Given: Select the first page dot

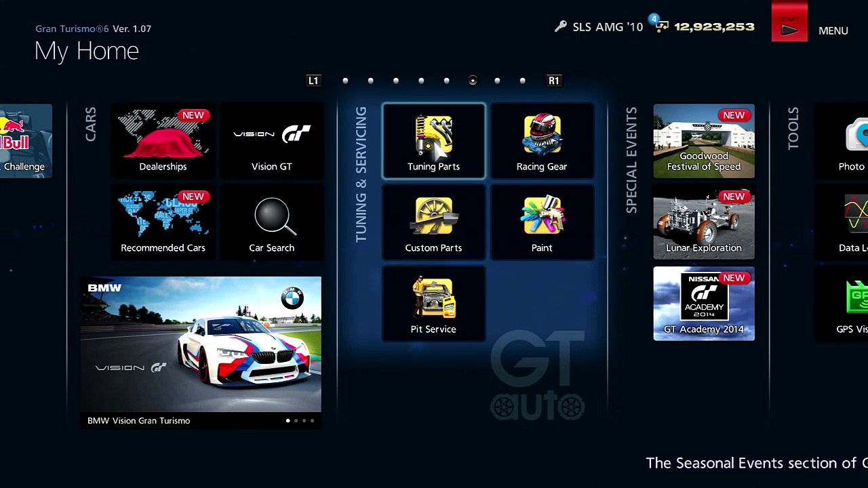Looking at the screenshot, I should 345,81.
